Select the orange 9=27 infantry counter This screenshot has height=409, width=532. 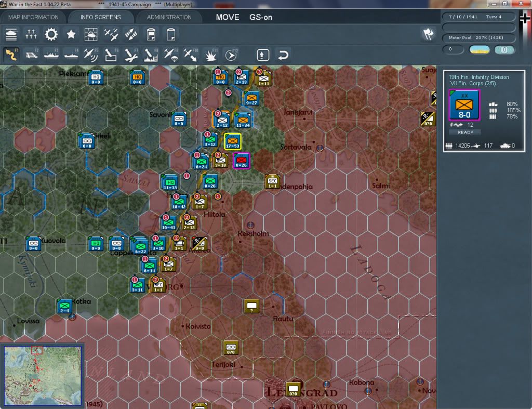[251, 98]
